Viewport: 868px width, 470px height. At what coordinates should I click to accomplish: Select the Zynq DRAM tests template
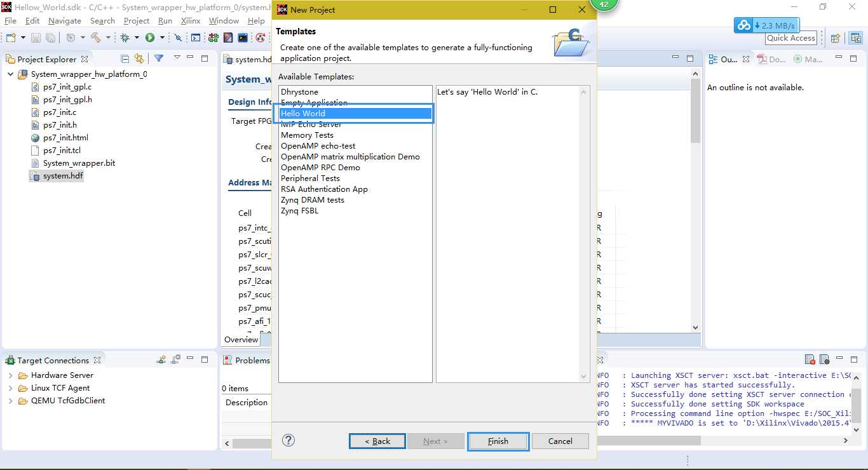click(313, 200)
